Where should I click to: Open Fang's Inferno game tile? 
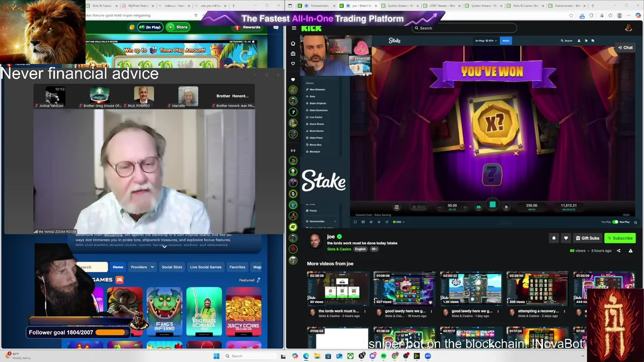[x=164, y=312]
